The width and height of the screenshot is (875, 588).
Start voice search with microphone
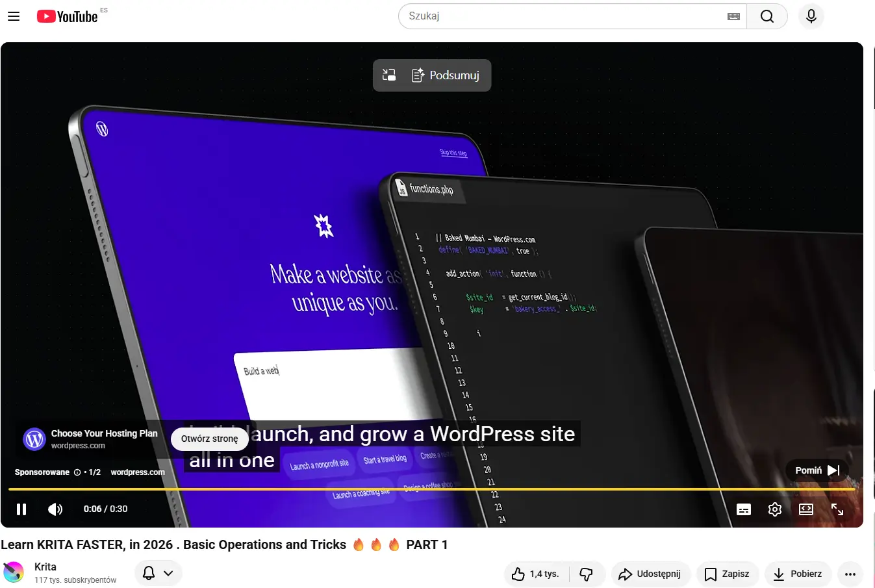click(x=811, y=16)
